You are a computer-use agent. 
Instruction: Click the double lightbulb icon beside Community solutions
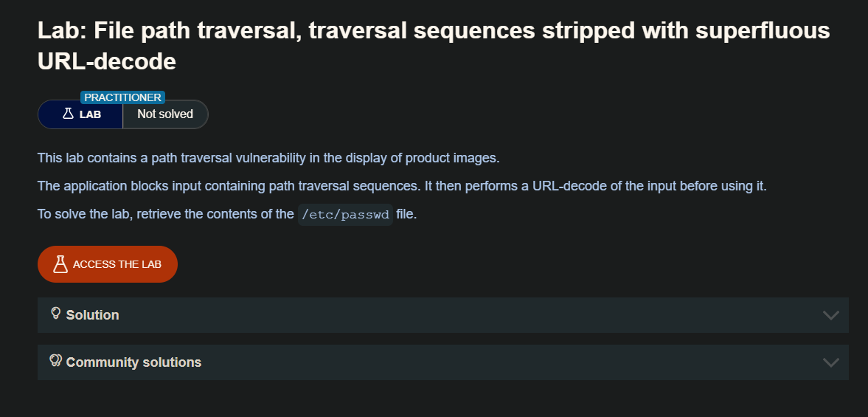coord(55,361)
